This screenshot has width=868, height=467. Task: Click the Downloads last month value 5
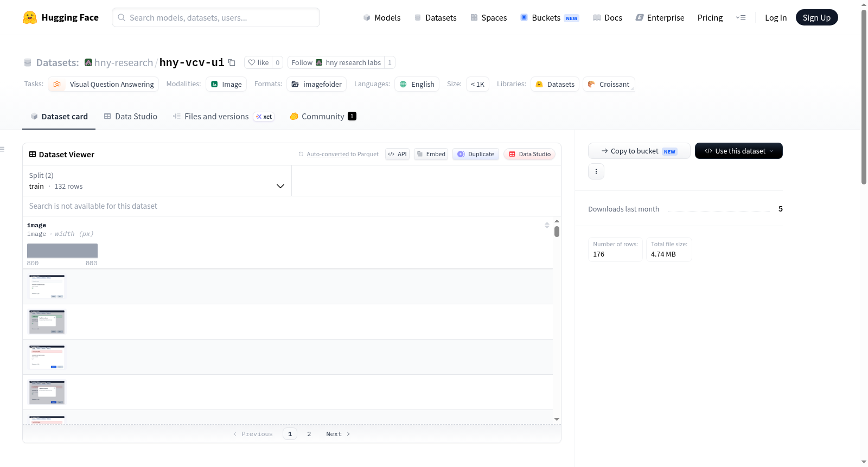coord(781,209)
